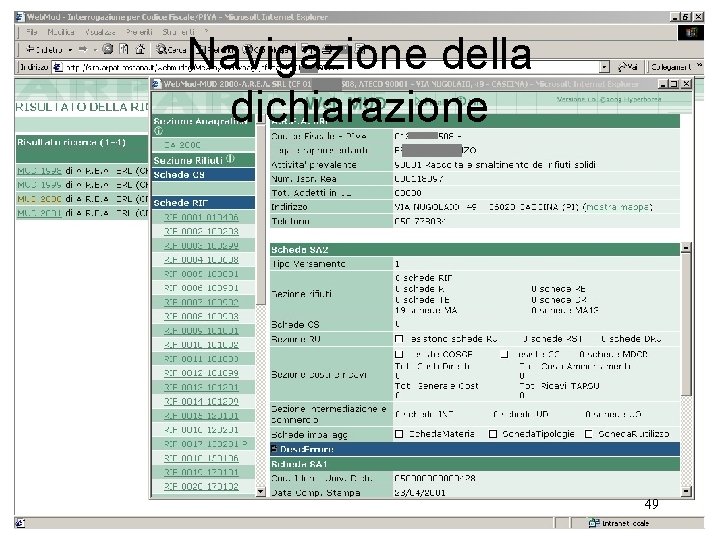Open the Modifica menu
The width and height of the screenshot is (720, 540).
coord(61,32)
